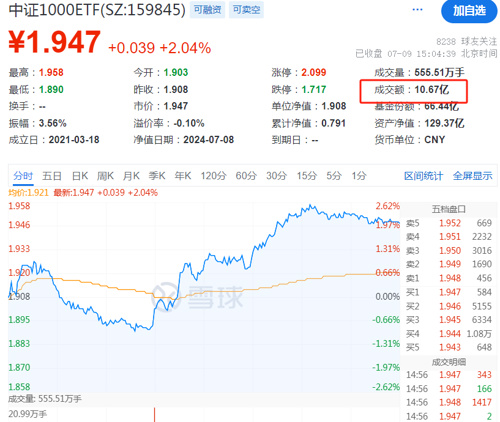
Task: Click the 涨停 2.099 value
Action: (314, 72)
